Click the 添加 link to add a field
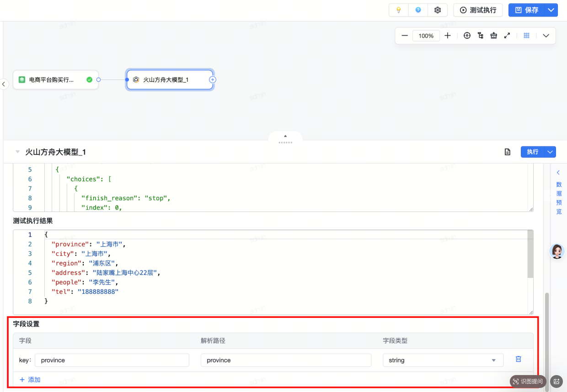This screenshot has height=392, width=567. pos(30,380)
